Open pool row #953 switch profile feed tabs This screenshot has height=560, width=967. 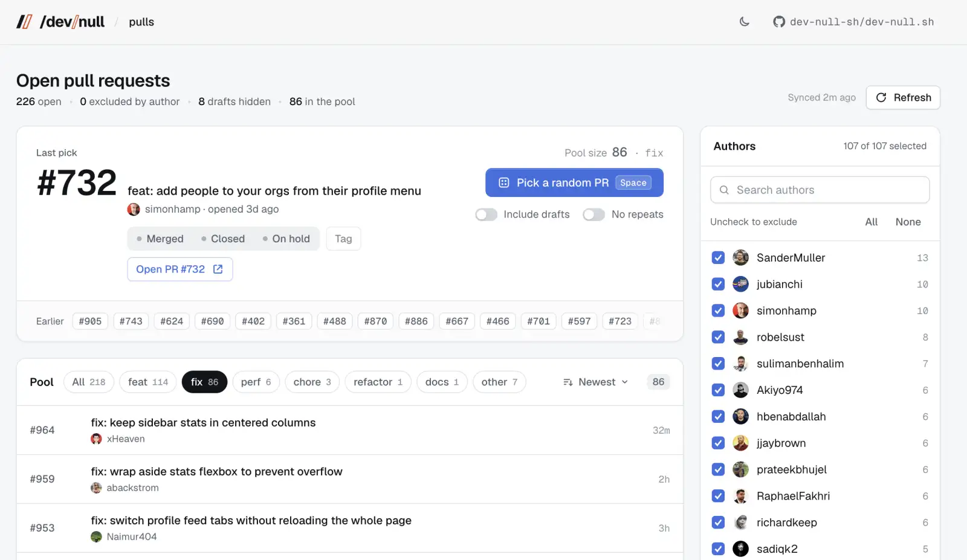click(x=350, y=528)
